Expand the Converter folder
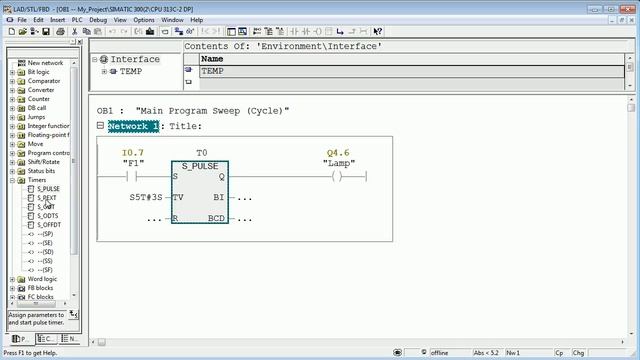The image size is (640, 360). tap(12, 90)
